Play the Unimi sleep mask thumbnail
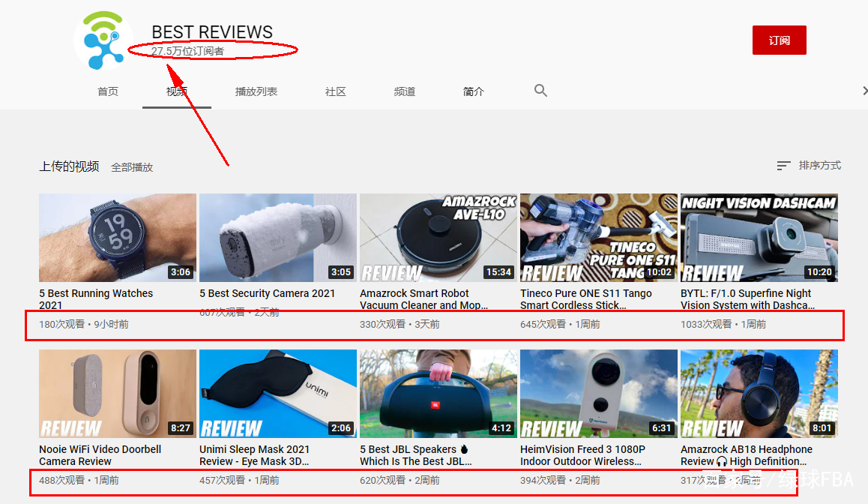This screenshot has width=868, height=504. click(x=278, y=394)
